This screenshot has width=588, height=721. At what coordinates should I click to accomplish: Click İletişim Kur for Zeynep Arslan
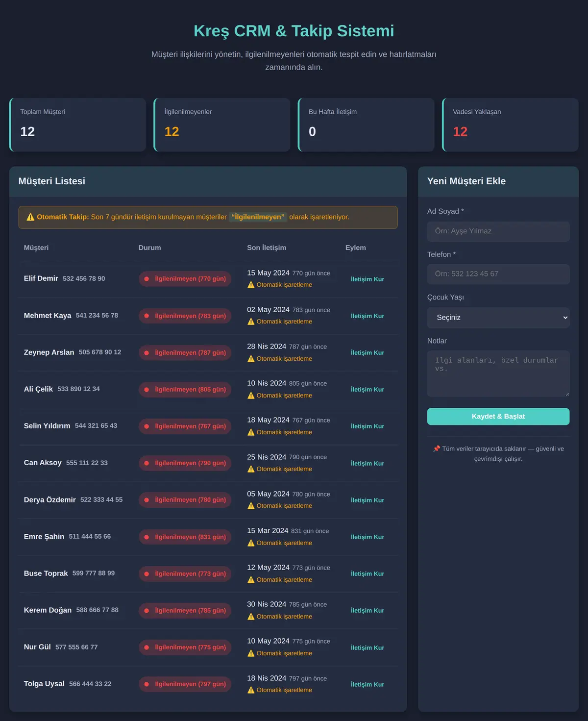[367, 353]
